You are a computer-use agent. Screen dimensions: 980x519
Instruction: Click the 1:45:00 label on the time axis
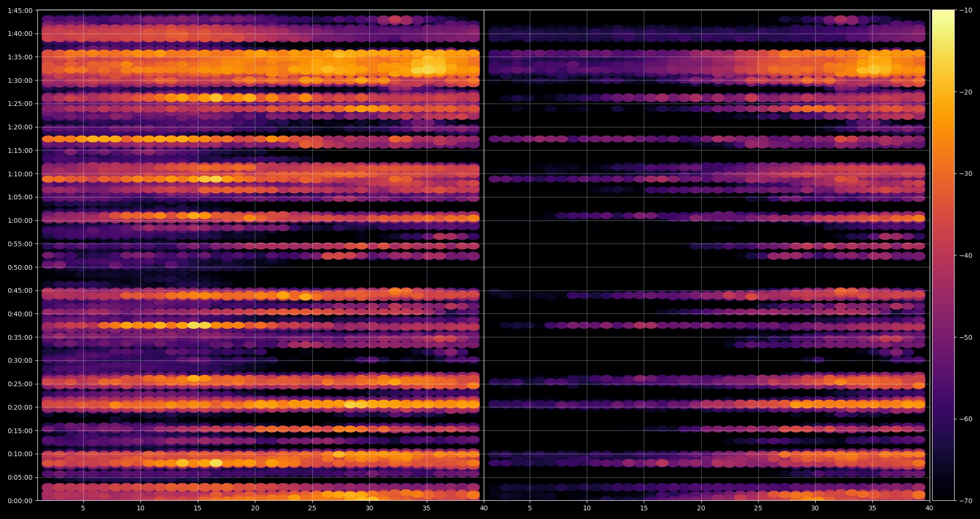coord(20,11)
